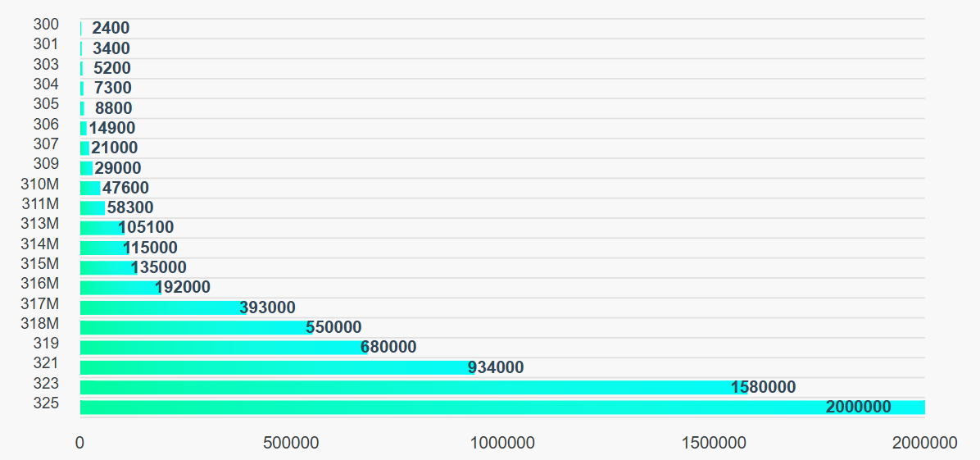This screenshot has width=980, height=460.
Task: Click the 47600 data label
Action: [125, 188]
